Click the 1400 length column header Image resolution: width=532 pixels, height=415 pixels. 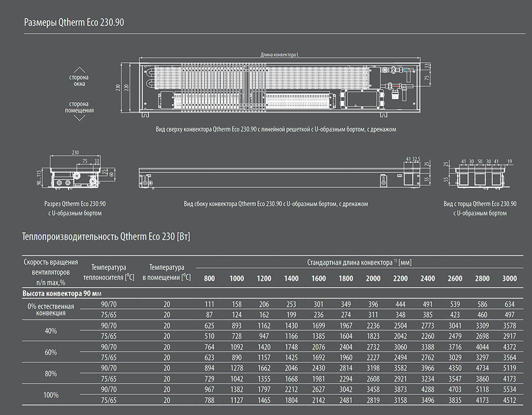click(x=291, y=279)
